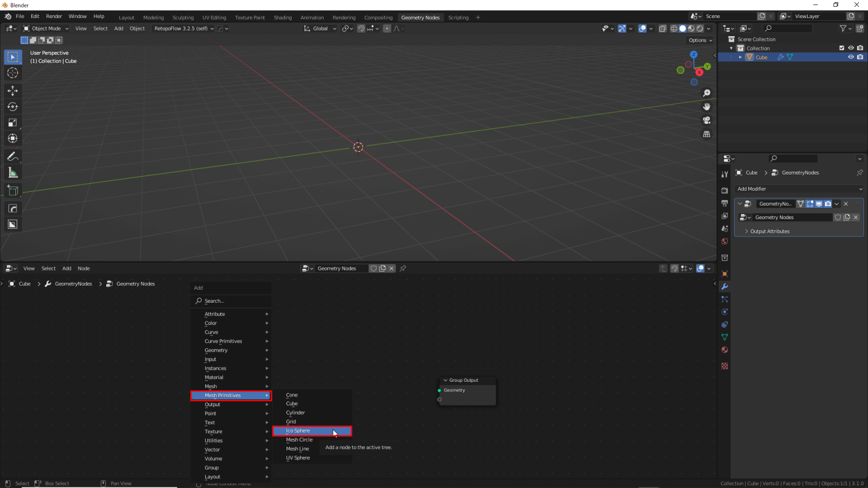
Task: Choose Ico Sphere from the Mesh Primitives menu
Action: pos(298,430)
